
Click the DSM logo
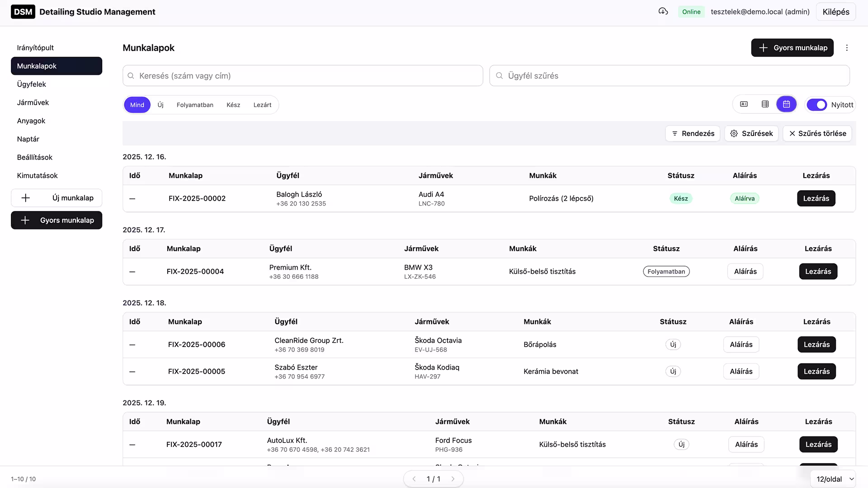(x=23, y=12)
